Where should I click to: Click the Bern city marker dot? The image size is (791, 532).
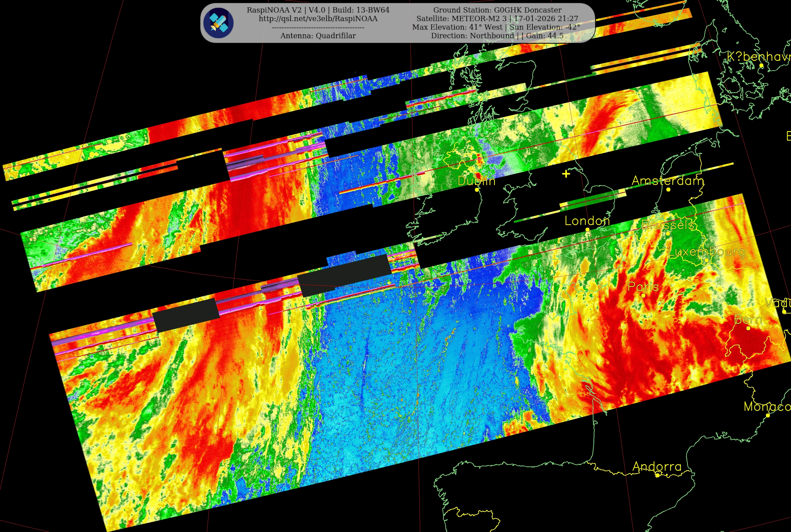(x=748, y=328)
